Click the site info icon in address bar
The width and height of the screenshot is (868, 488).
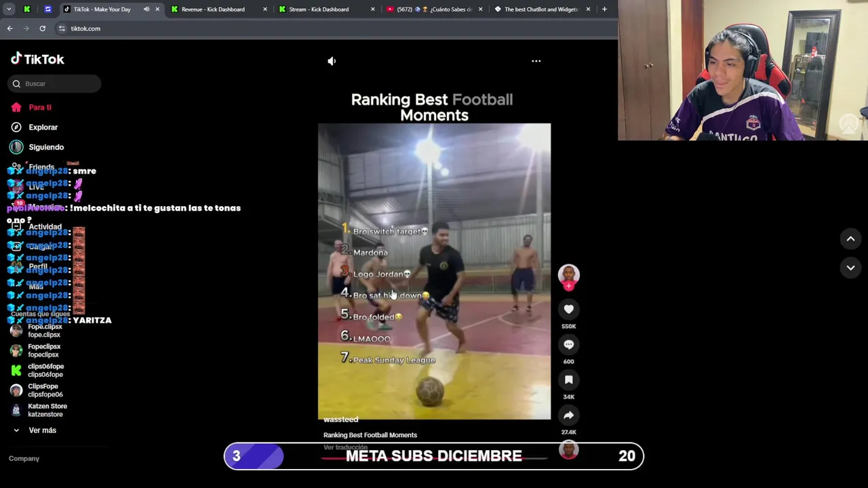[x=62, y=28]
